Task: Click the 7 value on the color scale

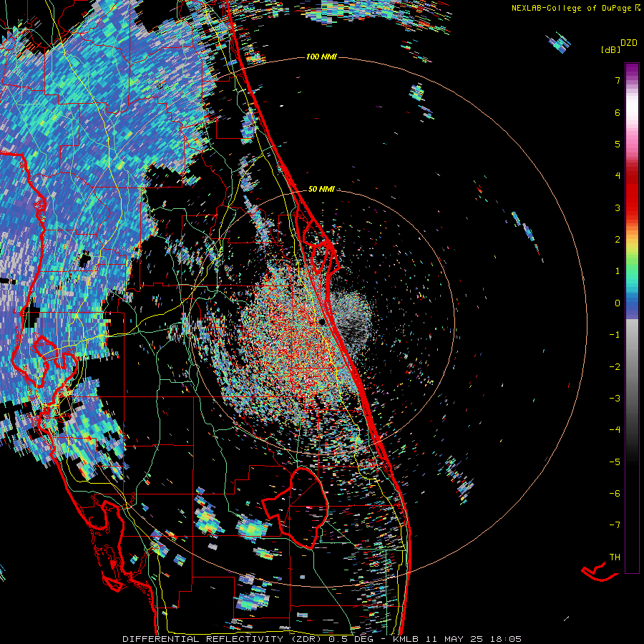Action: (x=618, y=80)
